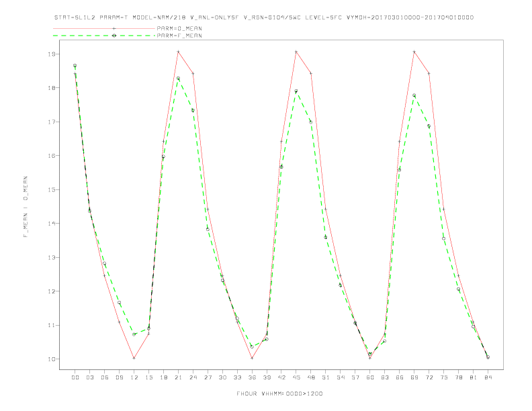532x411 pixels.
Task: Click x-axis forecast hour label 00
Action: pyautogui.click(x=75, y=377)
